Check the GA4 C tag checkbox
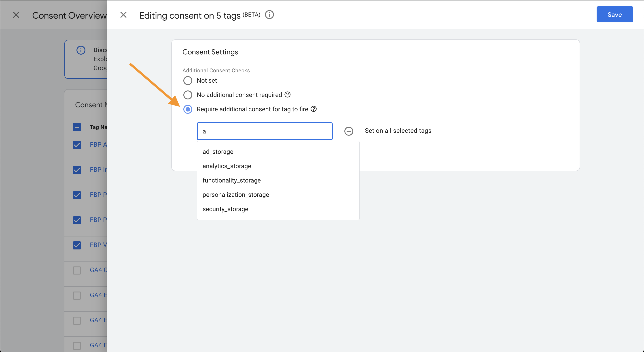The height and width of the screenshot is (352, 644). 77,270
